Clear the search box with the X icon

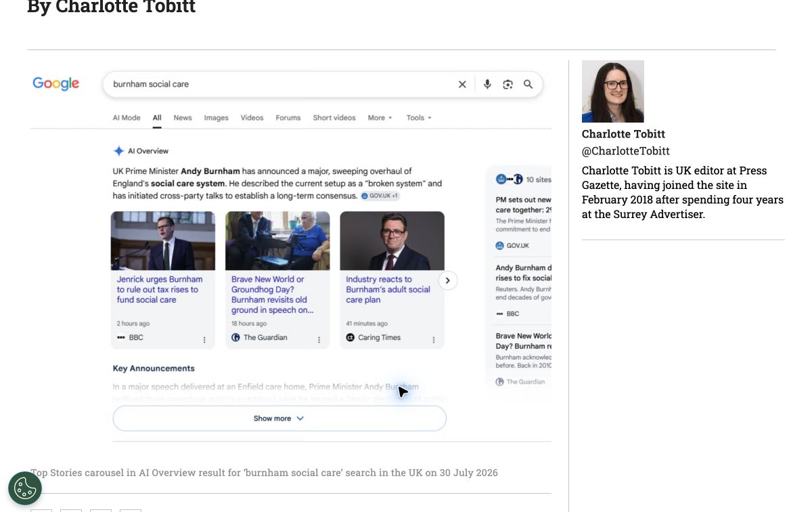[x=462, y=85]
